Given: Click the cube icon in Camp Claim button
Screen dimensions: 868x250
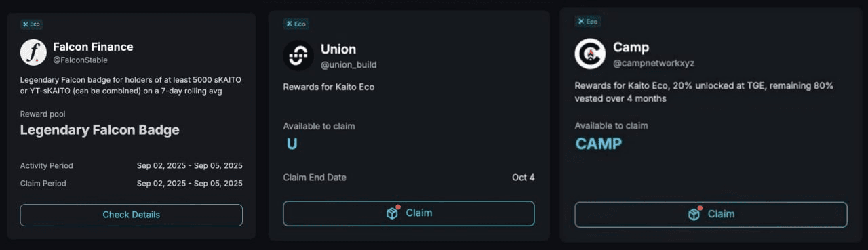Looking at the screenshot, I should tap(694, 214).
